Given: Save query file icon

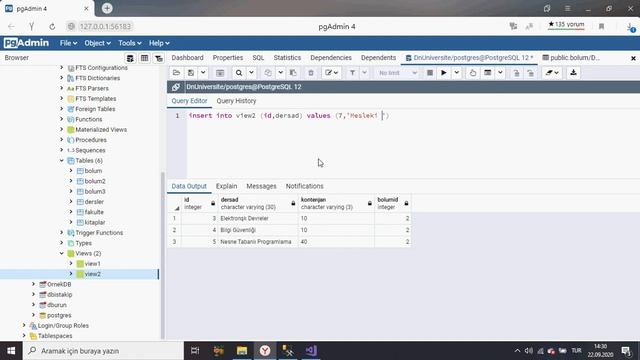Looking at the screenshot, I should click(x=191, y=73).
